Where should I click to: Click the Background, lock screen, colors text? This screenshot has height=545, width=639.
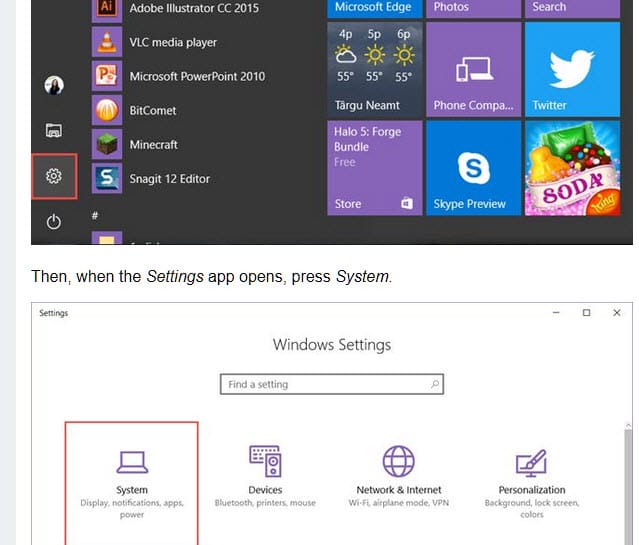532,508
